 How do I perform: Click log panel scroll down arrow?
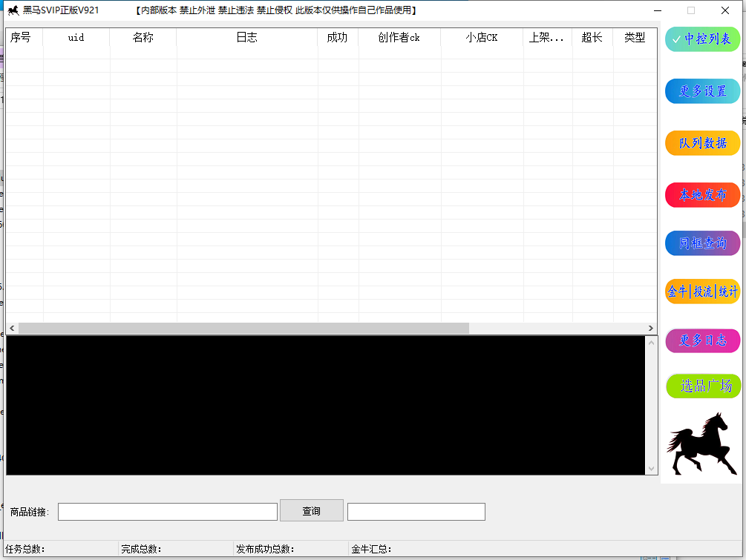[x=651, y=469]
